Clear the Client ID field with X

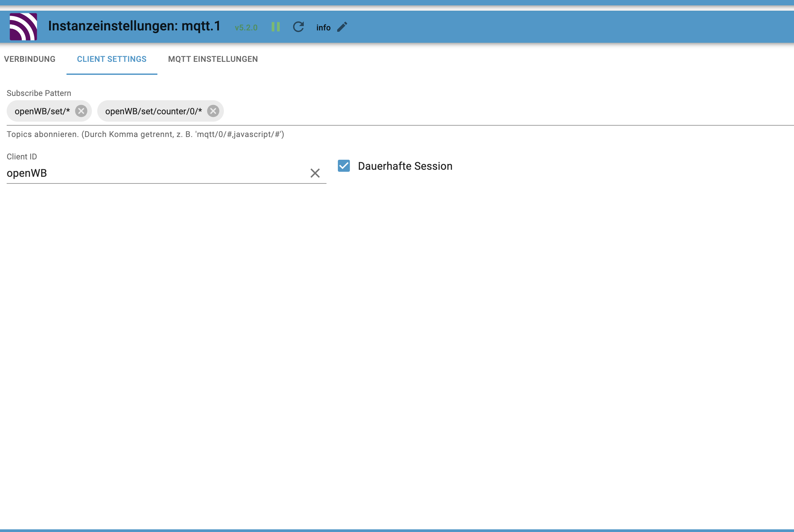[315, 173]
